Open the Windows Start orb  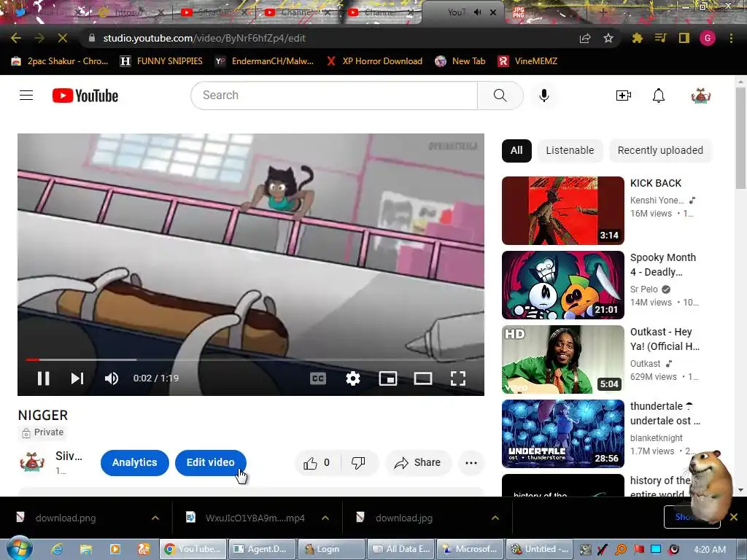click(20, 548)
